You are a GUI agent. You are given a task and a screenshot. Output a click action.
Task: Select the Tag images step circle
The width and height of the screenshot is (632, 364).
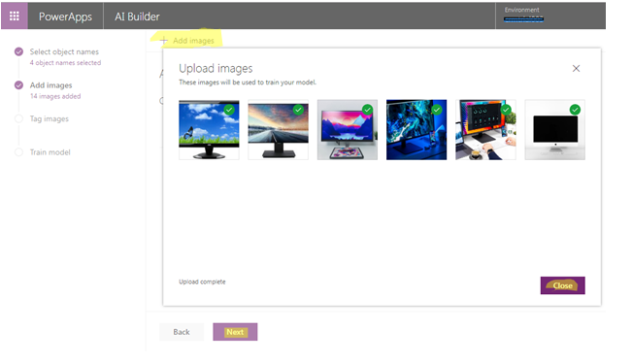coord(18,118)
